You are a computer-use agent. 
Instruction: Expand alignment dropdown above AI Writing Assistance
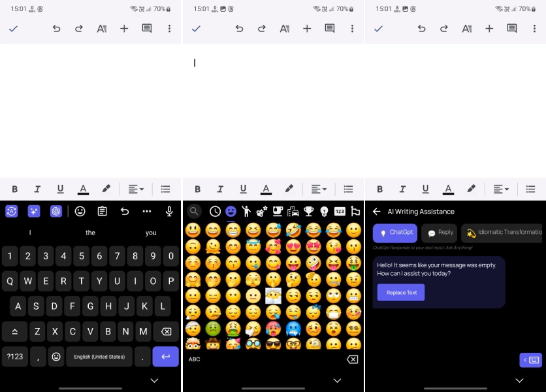(502, 189)
